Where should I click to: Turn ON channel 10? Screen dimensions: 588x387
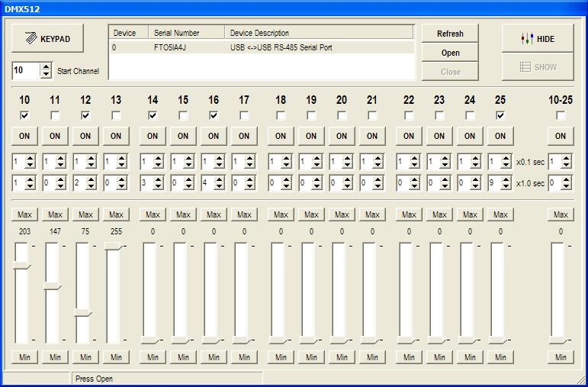click(24, 136)
